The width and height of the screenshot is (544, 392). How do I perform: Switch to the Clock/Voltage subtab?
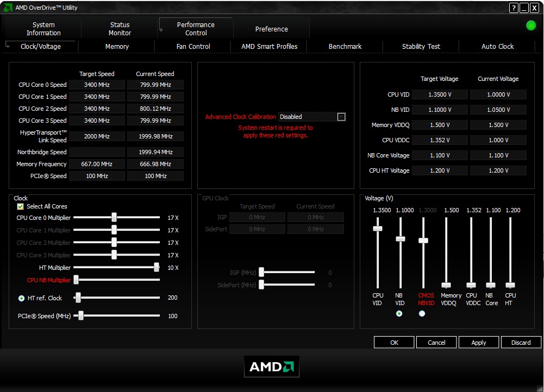41,47
